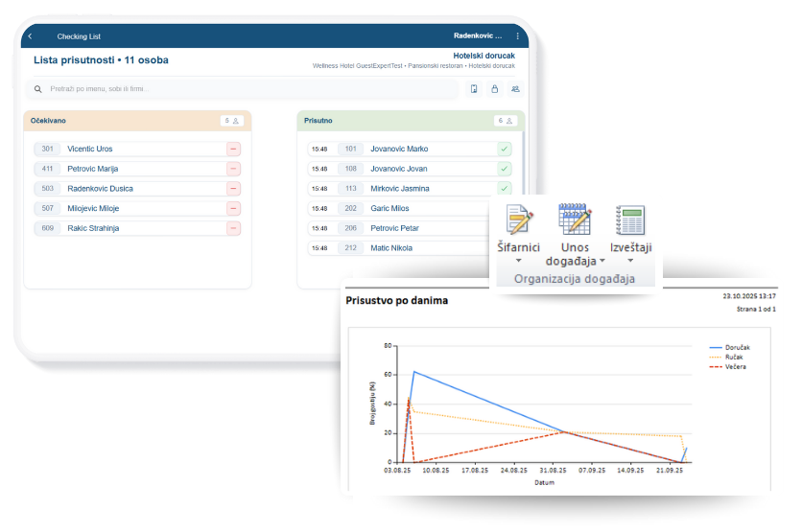Click the Unos događaja calendar icon
Viewport: 802px width, 532px height.
click(574, 220)
